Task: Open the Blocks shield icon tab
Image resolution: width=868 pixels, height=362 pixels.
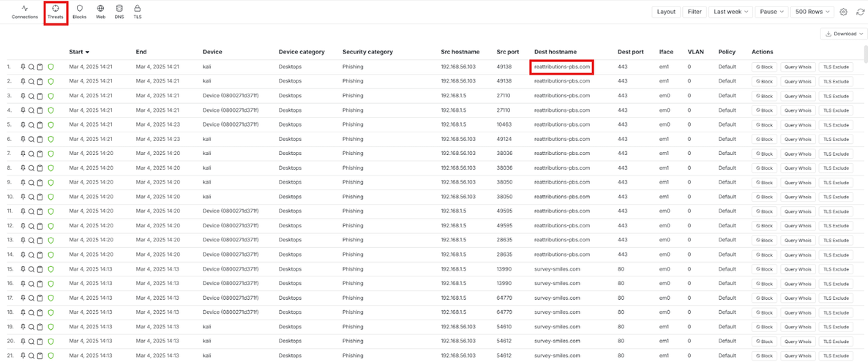Action: point(79,12)
